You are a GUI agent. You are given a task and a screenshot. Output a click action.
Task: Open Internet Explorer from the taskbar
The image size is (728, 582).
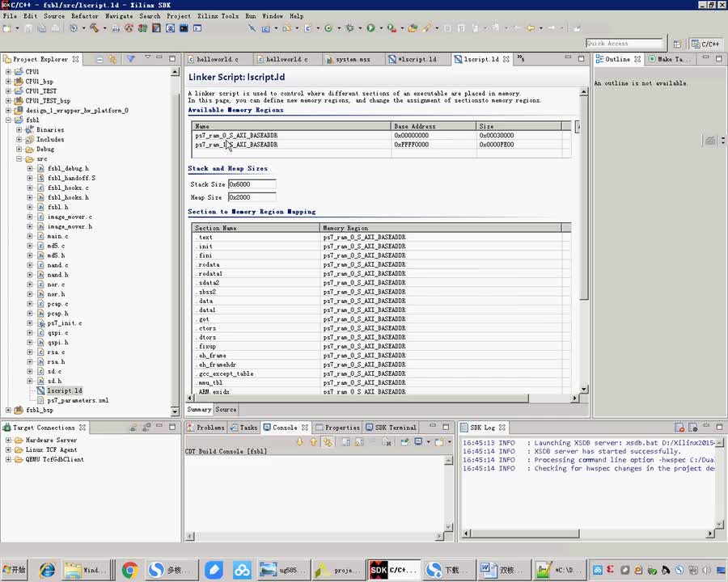pos(46,569)
